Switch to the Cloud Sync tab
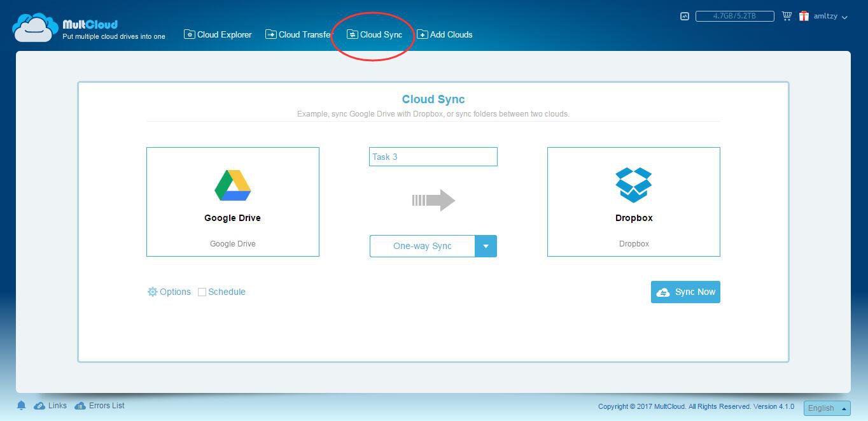Viewport: 868px width, 421px height. pos(374,34)
